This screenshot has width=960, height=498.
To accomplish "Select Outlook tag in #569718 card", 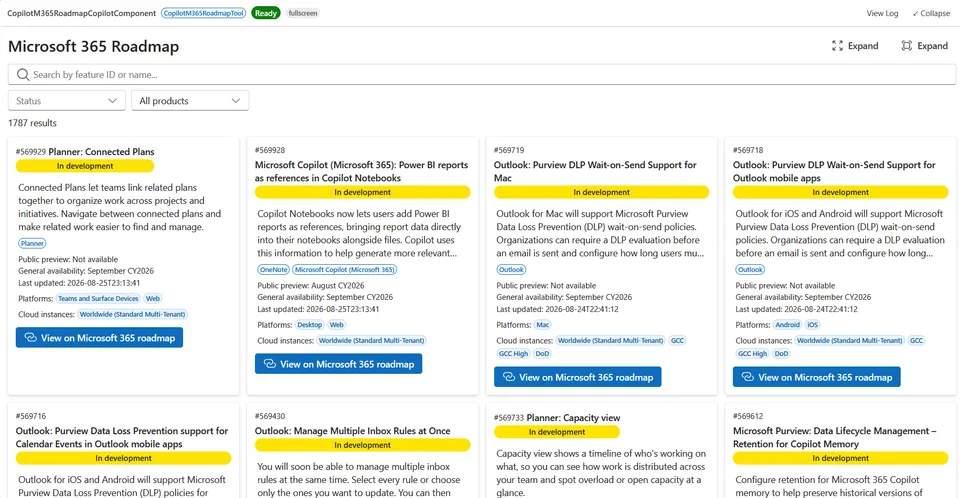I will (750, 270).
